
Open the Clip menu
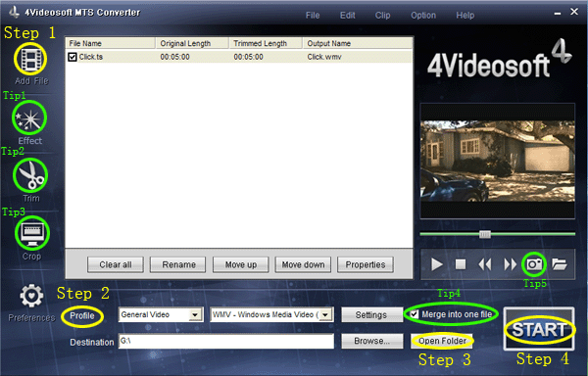[x=382, y=16]
